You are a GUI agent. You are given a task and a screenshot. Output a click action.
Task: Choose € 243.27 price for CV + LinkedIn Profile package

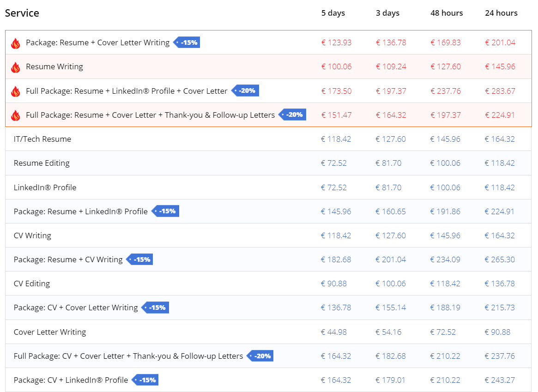click(x=500, y=380)
